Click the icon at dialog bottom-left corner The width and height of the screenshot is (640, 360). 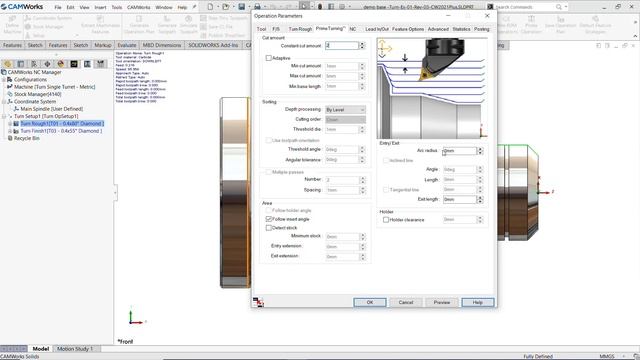point(258,302)
